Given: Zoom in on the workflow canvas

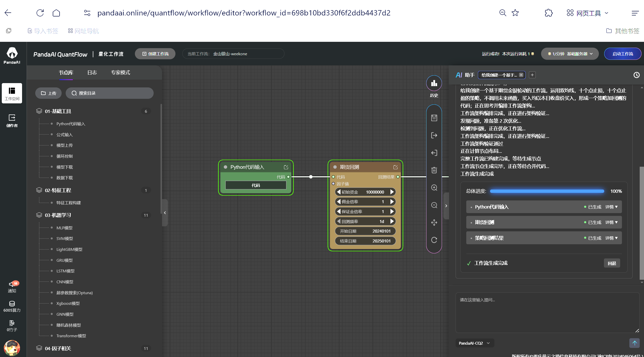Looking at the screenshot, I should [x=434, y=187].
